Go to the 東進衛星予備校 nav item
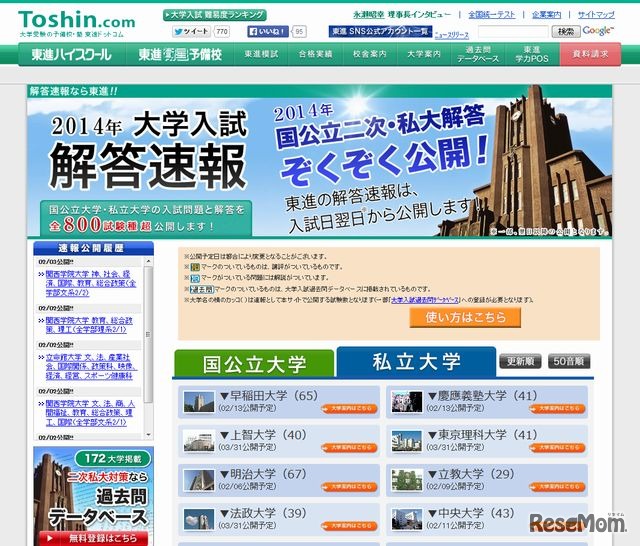The height and width of the screenshot is (546, 640). [x=180, y=54]
